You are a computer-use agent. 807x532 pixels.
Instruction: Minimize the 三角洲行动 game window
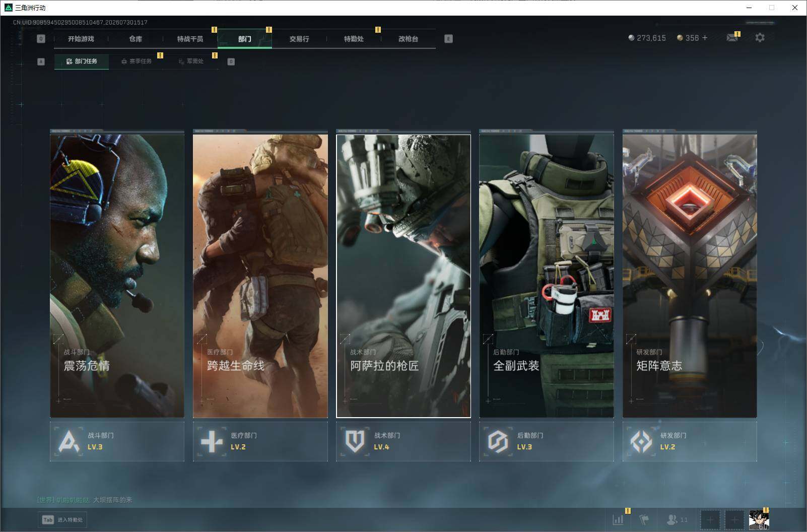(749, 8)
